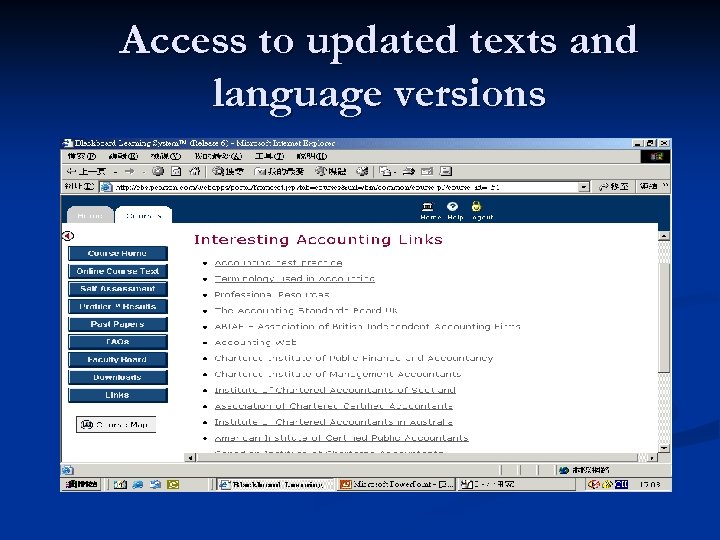Click the Blackboard Home icon in the header
Image resolution: width=720 pixels, height=540 pixels.
tap(428, 206)
